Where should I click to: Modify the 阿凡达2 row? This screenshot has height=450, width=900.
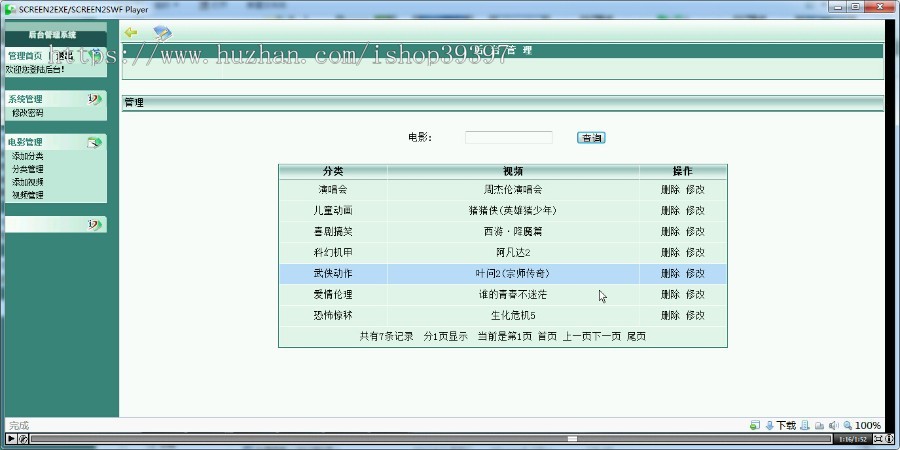(x=695, y=253)
